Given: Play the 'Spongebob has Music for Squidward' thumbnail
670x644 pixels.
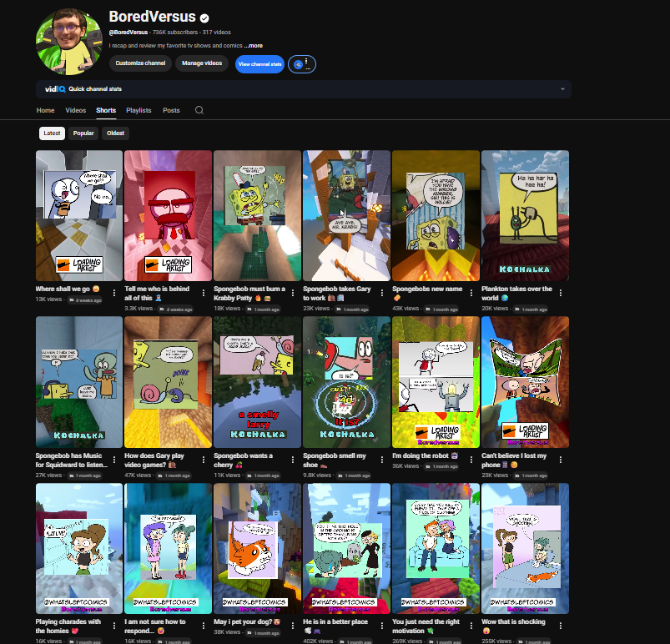Looking at the screenshot, I should pos(79,382).
